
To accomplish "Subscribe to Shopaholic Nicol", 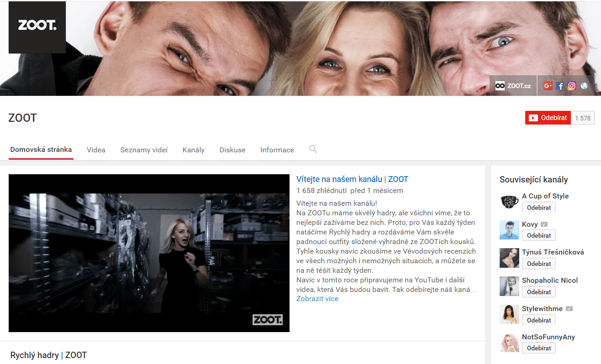I will 539,292.
